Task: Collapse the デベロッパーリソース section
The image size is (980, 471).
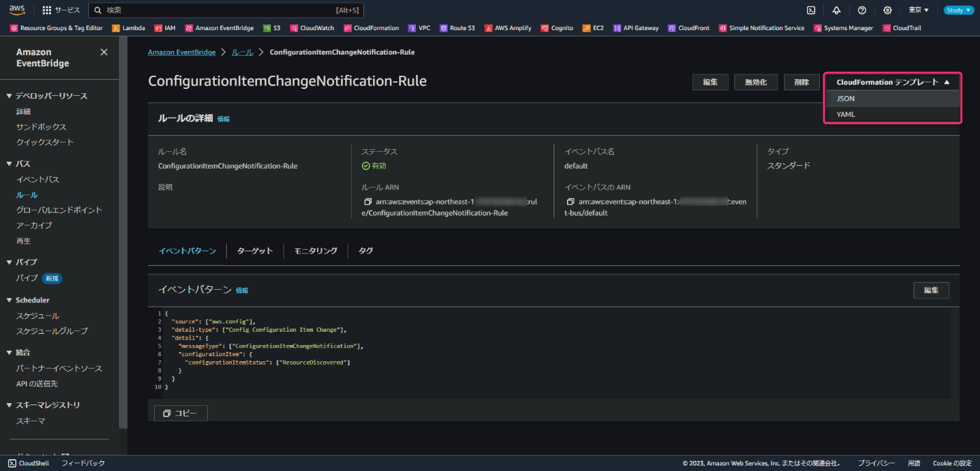Action: [x=10, y=96]
